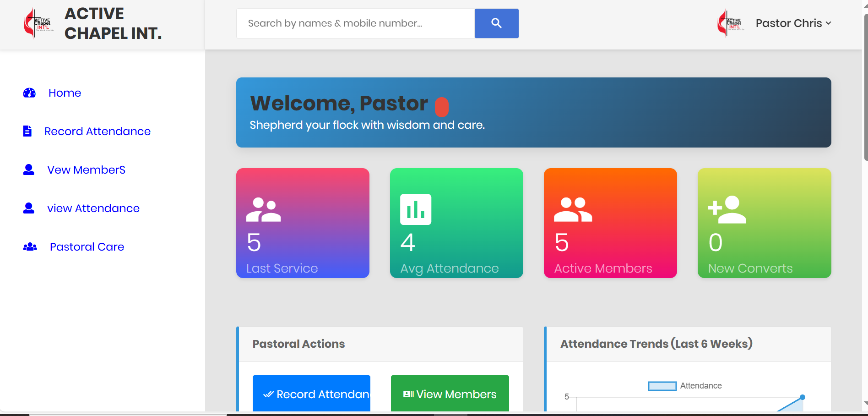Select the Home dashboard icon
Image resolution: width=868 pixels, height=416 pixels.
(x=28, y=93)
